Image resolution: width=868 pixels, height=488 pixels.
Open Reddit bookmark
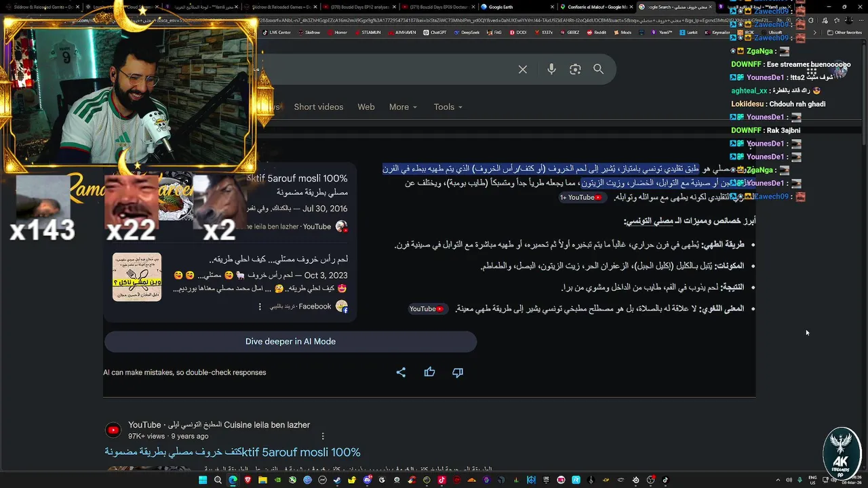click(x=597, y=33)
